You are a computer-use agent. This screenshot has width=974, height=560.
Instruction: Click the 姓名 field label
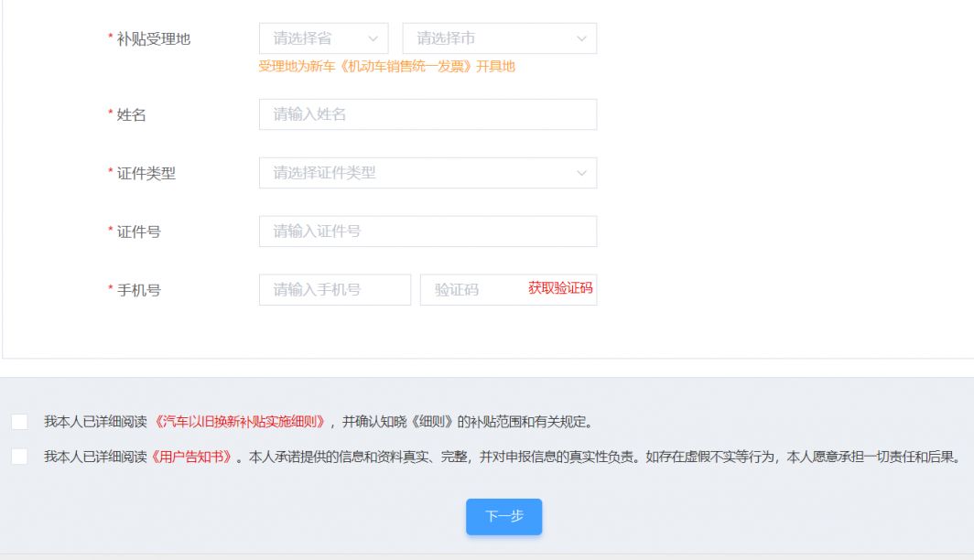click(131, 115)
